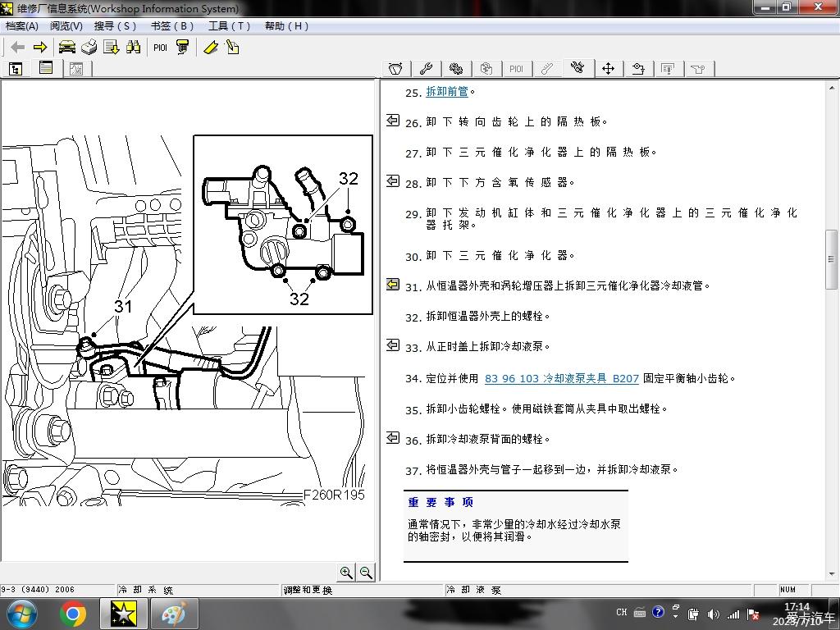Image resolution: width=840 pixels, height=630 pixels.
Task: Click the 重要事项 notice heading
Action: (441, 502)
